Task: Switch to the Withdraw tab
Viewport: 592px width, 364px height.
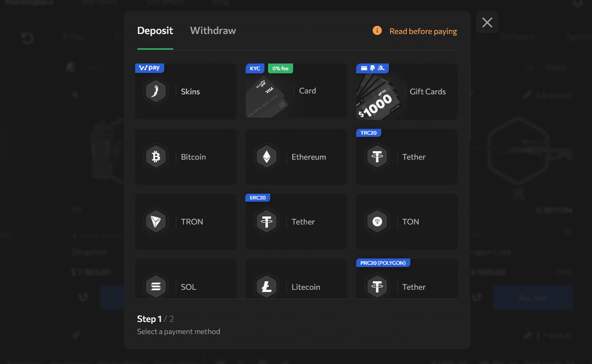Action: click(x=213, y=31)
